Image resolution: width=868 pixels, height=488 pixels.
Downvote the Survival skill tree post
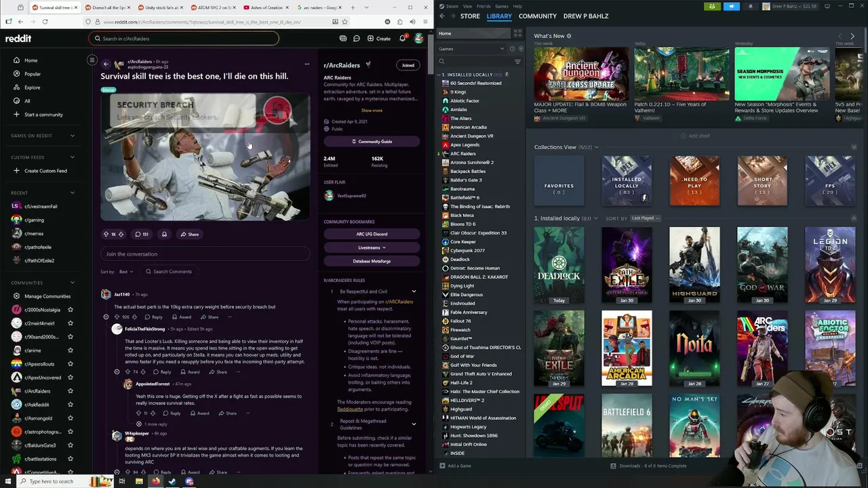(121, 235)
